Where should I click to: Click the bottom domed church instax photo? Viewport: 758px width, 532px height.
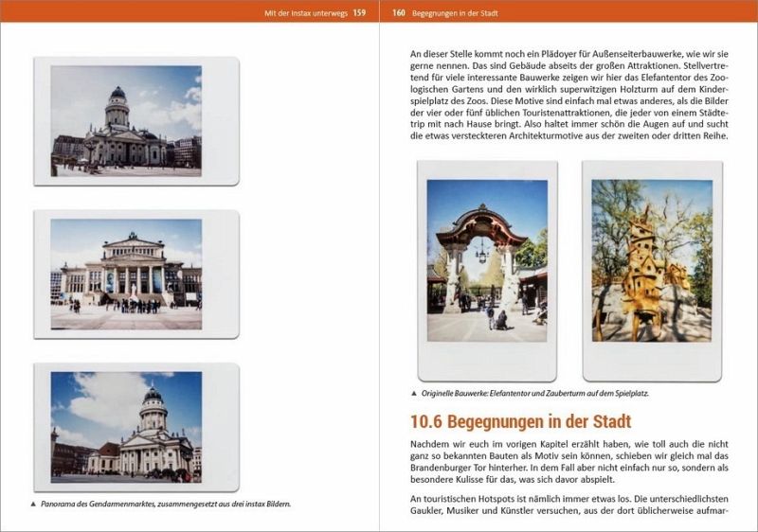pos(126,424)
